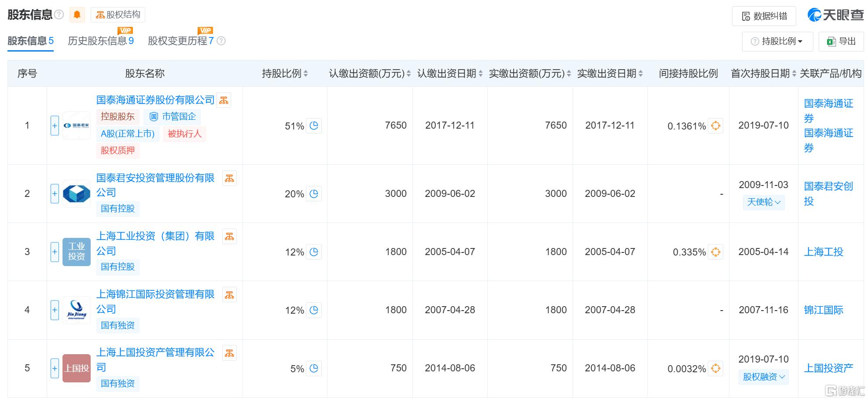Open 上海锦江国际投资管理有限公司 link
Screen dimensions: 868x400
[155, 301]
